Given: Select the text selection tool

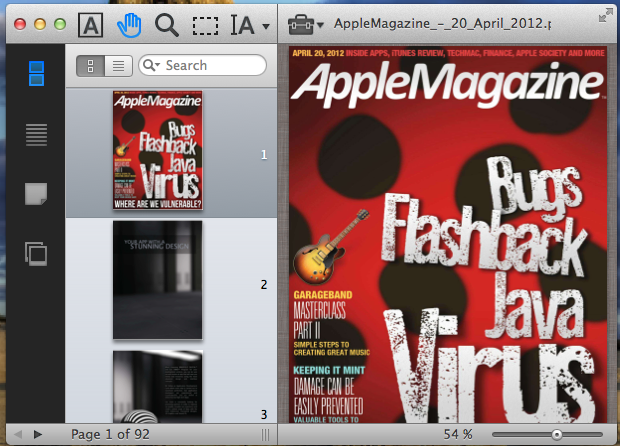Looking at the screenshot, I should click(91, 25).
